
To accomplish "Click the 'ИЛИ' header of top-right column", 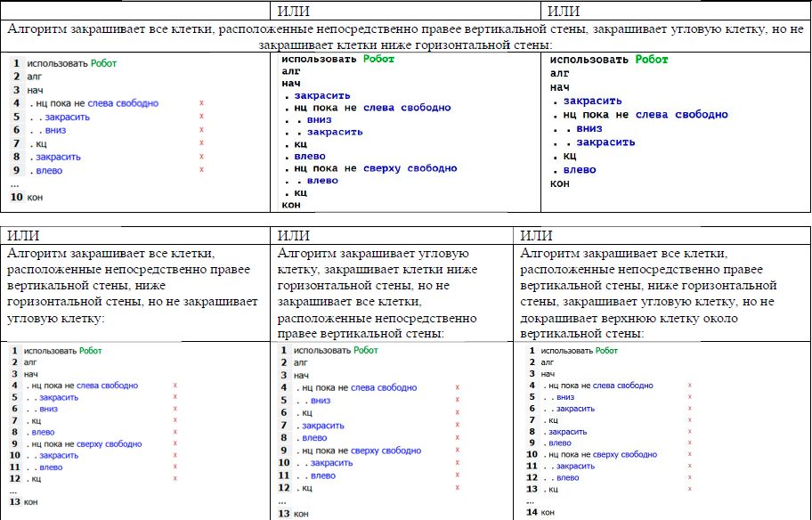I will point(564,10).
